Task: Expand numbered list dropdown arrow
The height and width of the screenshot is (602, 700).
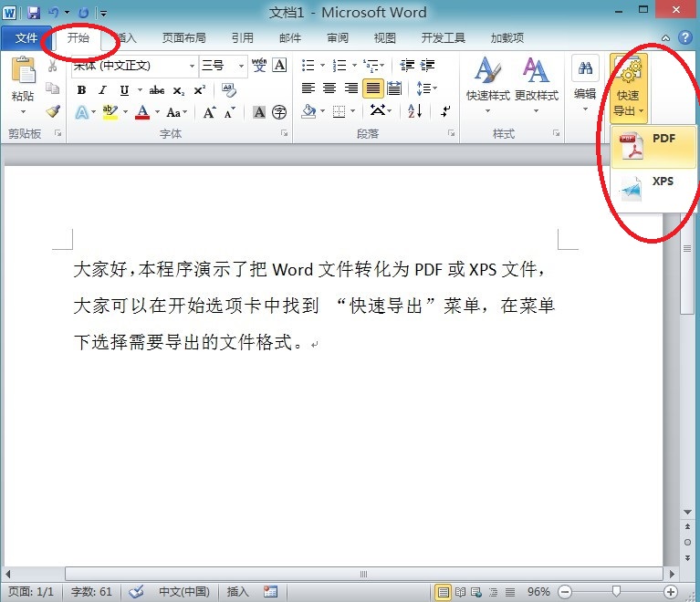Action: [354, 66]
